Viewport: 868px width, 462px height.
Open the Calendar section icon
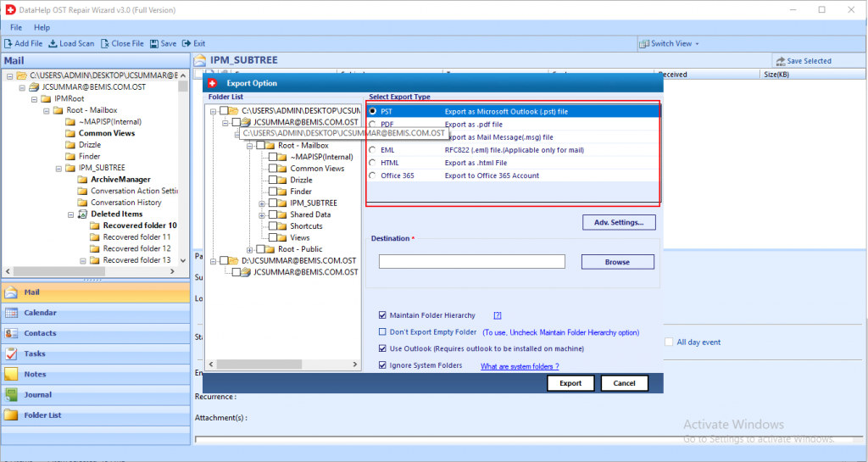pyautogui.click(x=11, y=313)
